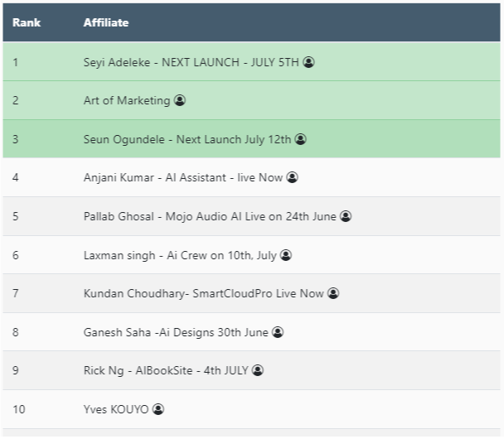Open Seun Ogundele's profile icon
The height and width of the screenshot is (439, 504).
[301, 139]
